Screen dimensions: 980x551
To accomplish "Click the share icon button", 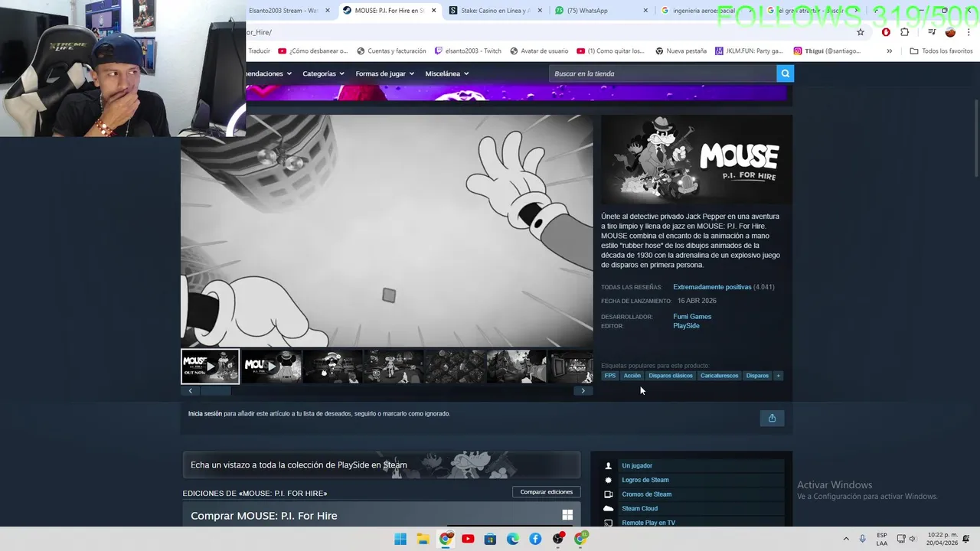I will pos(772,418).
